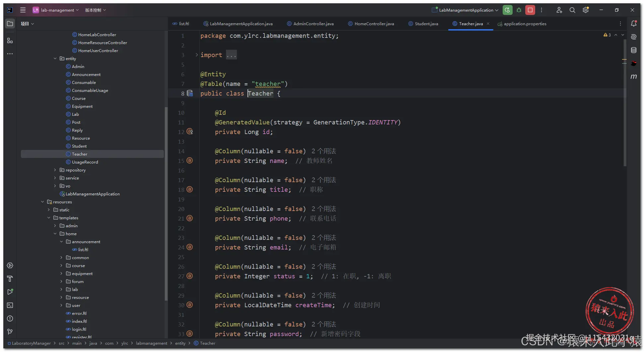Open the run configuration dropdown
Viewport: 644px width, 352px height.
point(465,10)
